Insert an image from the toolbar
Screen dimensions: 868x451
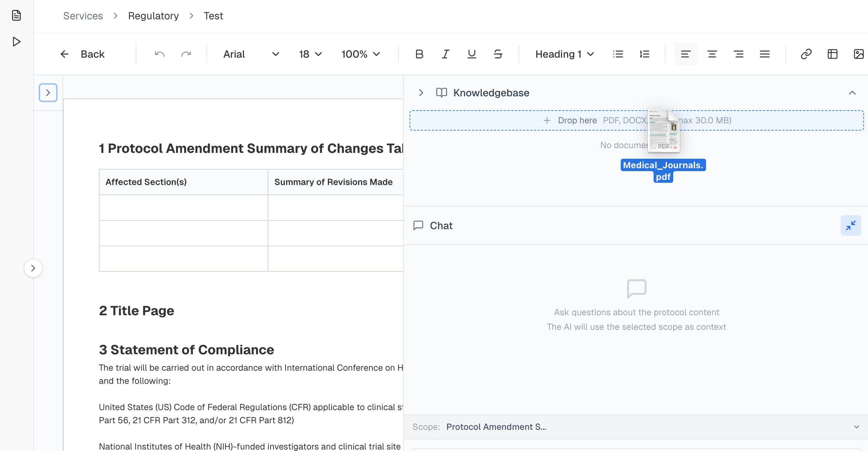coord(859,54)
